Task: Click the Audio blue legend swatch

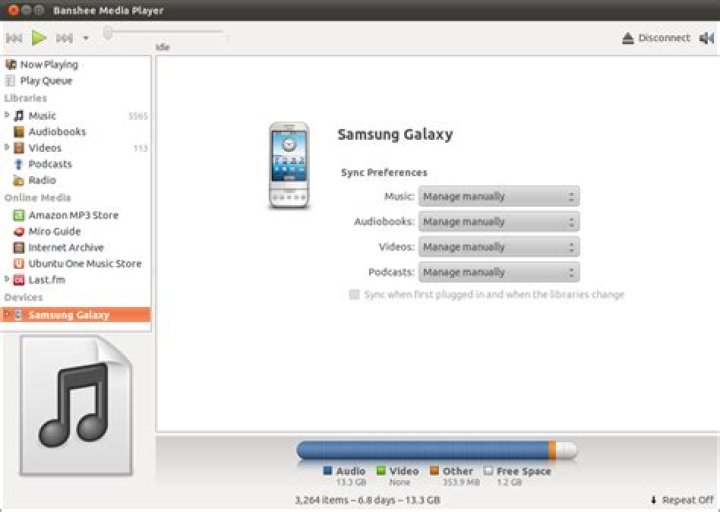Action: (327, 471)
